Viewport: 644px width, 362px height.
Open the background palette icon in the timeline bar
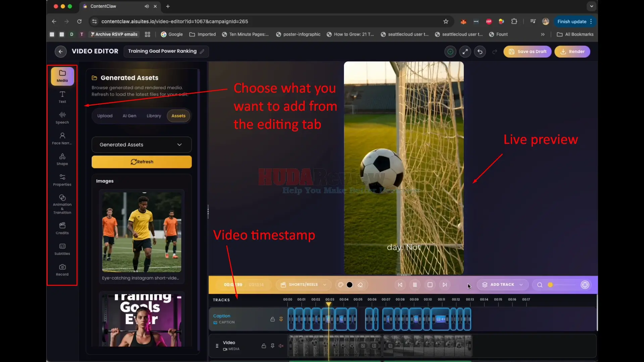pos(341,285)
